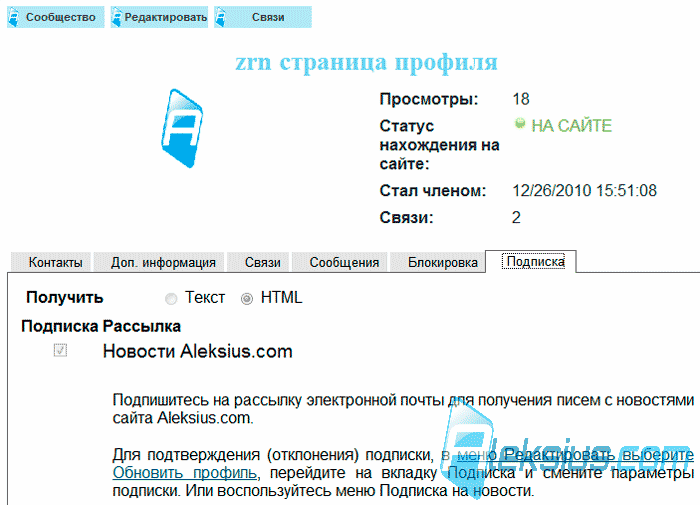This screenshot has height=505, width=700.
Task: Follow the Обновить профиль link
Action: pos(184,472)
